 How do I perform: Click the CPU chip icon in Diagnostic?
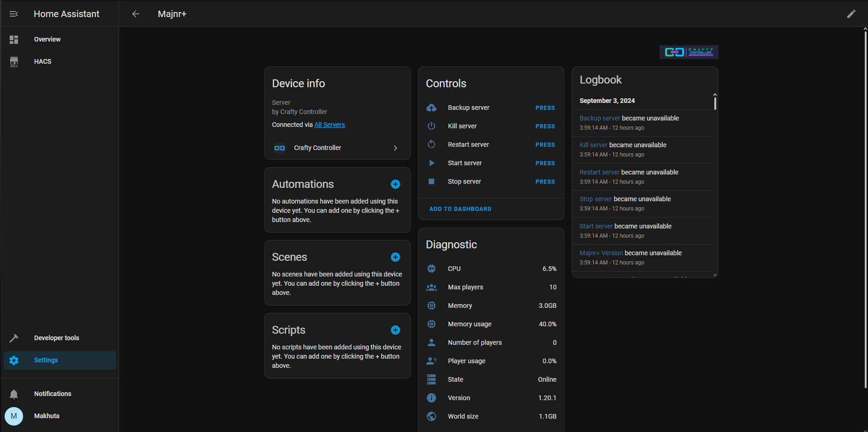coord(431,269)
